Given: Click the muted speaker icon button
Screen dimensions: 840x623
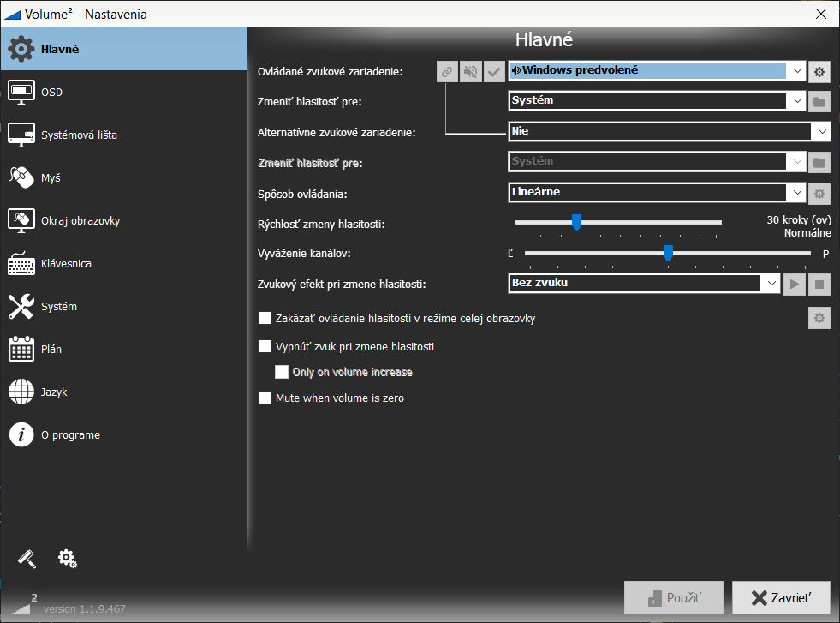Looking at the screenshot, I should (x=470, y=72).
